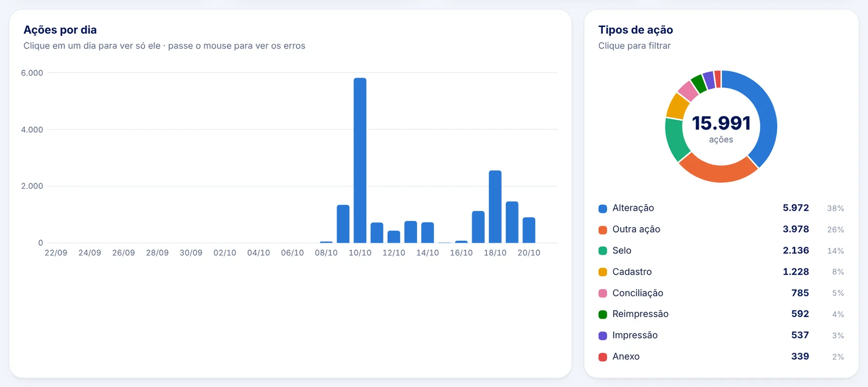Click the purple Impressão color swatch
868x387 pixels.
[603, 336]
